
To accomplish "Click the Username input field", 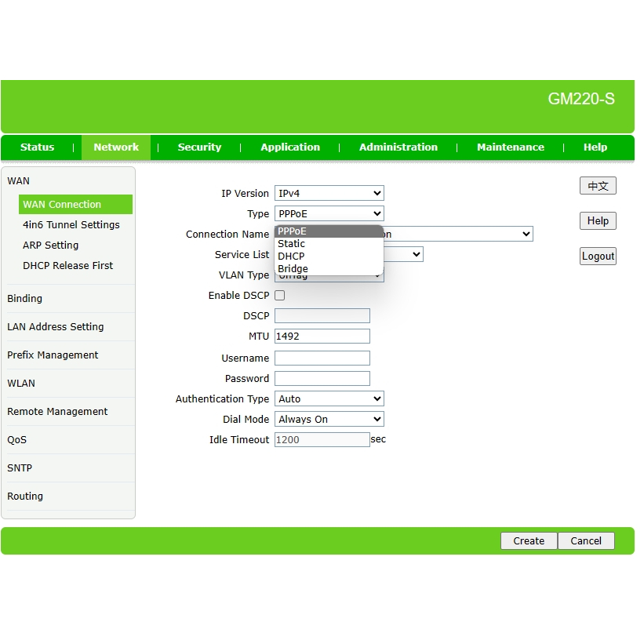I will pyautogui.click(x=322, y=358).
